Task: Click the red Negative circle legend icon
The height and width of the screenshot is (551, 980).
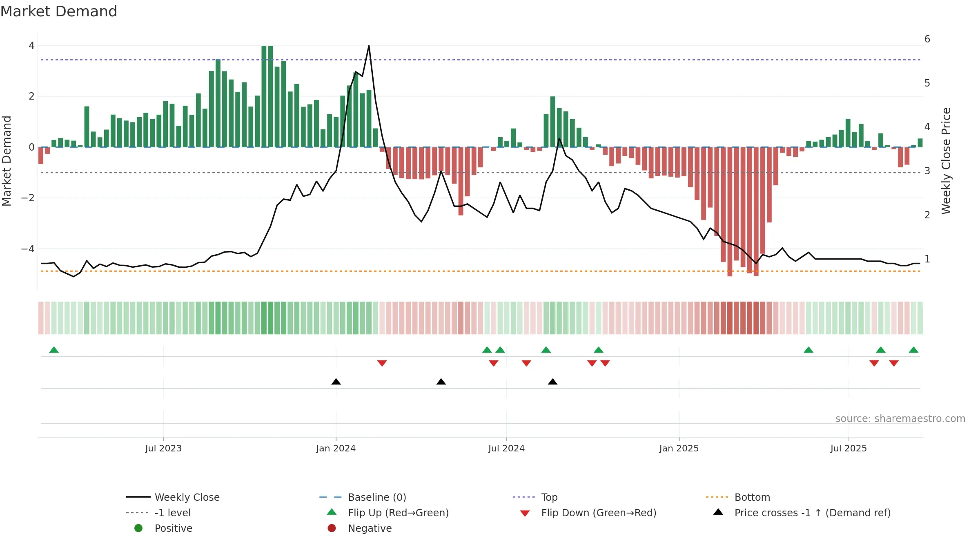Action: coord(332,528)
